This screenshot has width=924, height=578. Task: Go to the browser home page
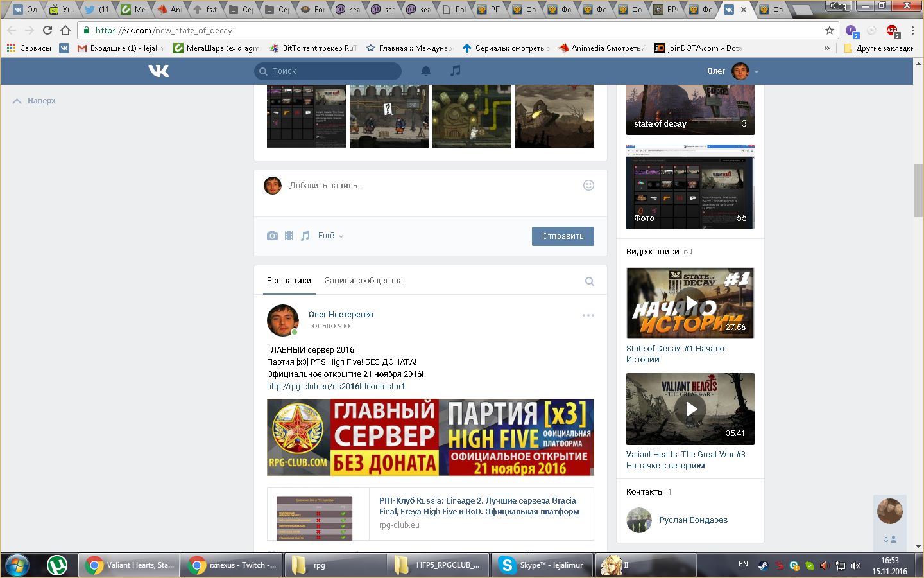[65, 30]
